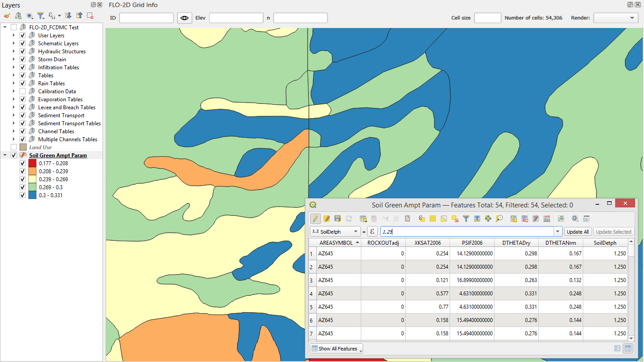Image resolution: width=644 pixels, height=362 pixels.
Task: Sort by the XKSAT2006 column header
Action: pos(427,243)
